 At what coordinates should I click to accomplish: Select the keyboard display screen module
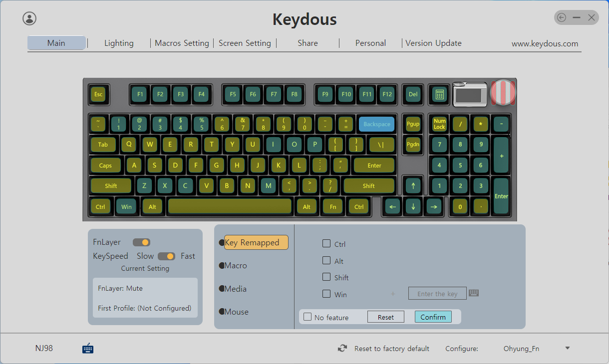pyautogui.click(x=470, y=94)
